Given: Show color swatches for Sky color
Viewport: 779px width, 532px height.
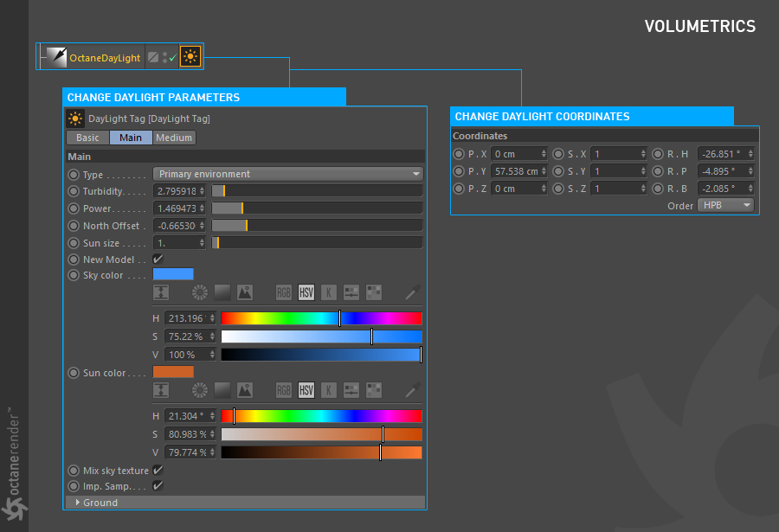Looking at the screenshot, I should 374,292.
